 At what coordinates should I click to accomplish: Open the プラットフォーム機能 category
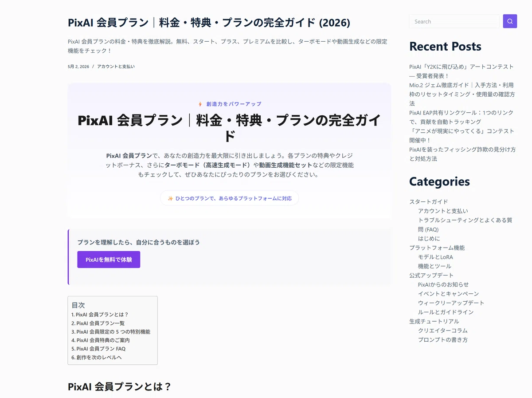tap(437, 248)
